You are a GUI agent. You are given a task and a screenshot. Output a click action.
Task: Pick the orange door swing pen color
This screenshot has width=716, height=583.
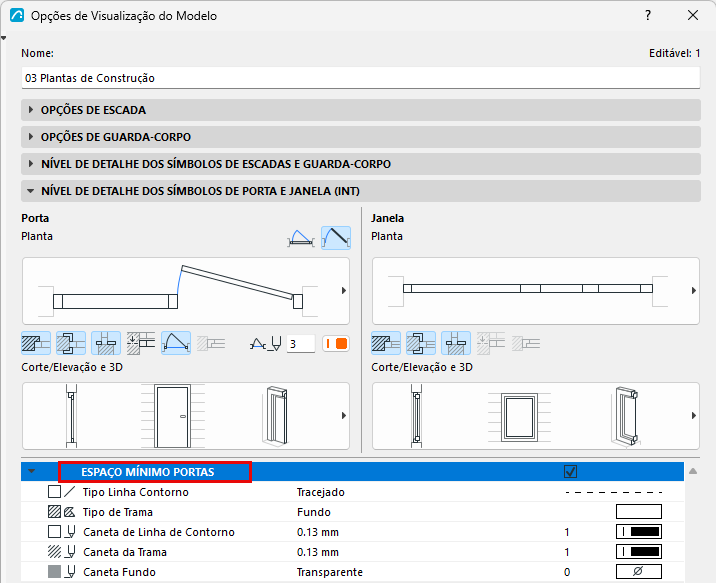tap(336, 343)
